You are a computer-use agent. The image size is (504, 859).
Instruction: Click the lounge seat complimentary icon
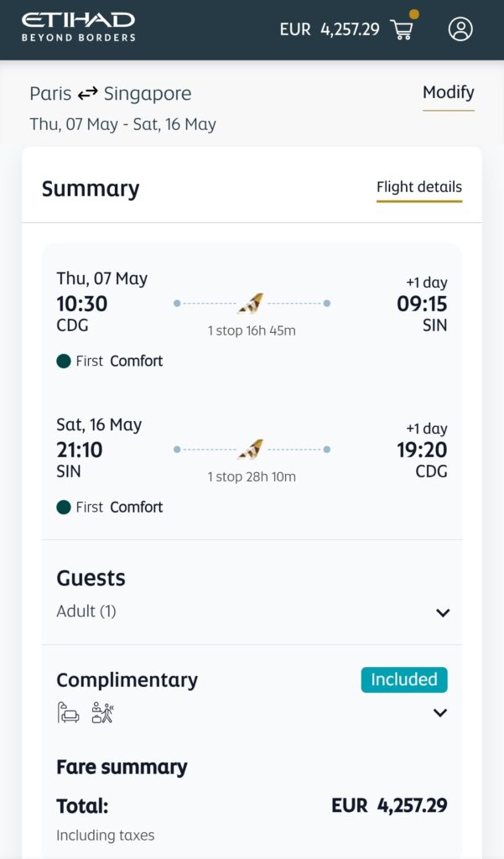68,712
